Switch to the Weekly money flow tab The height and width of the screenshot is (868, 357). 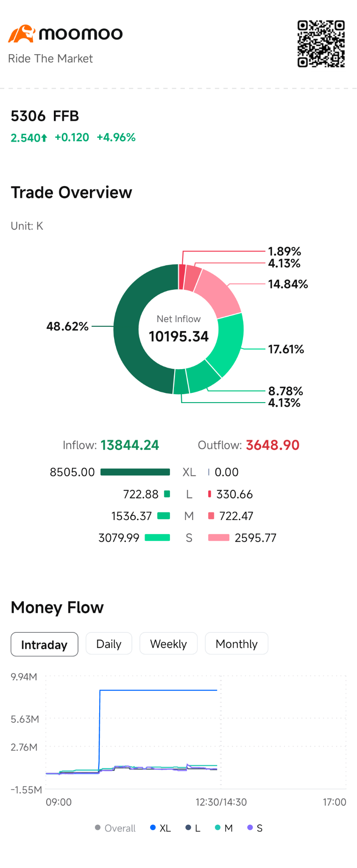168,644
